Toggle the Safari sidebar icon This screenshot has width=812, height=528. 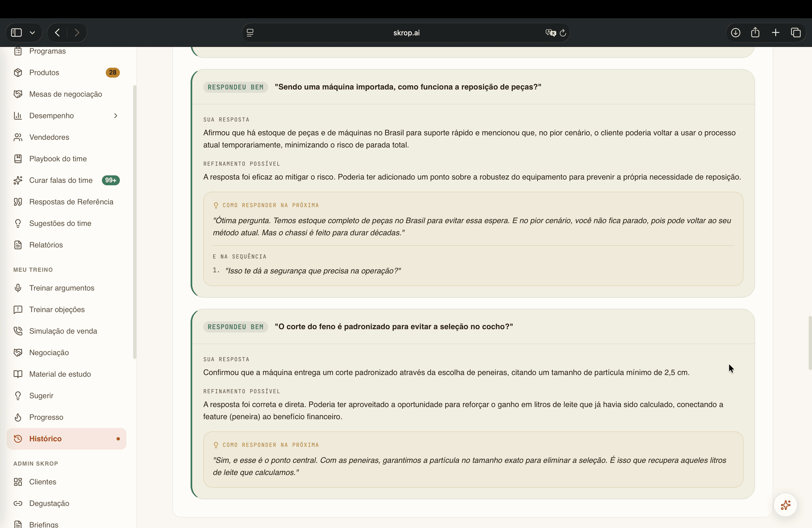pos(16,33)
